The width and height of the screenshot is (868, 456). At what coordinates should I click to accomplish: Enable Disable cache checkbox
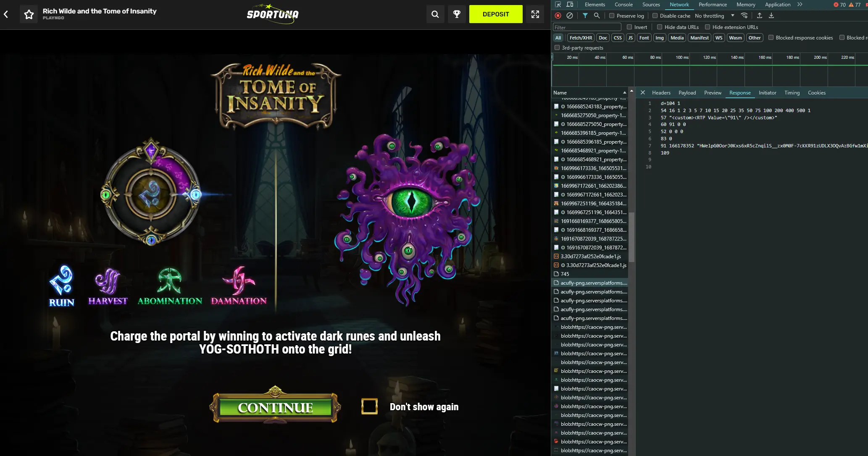point(655,16)
